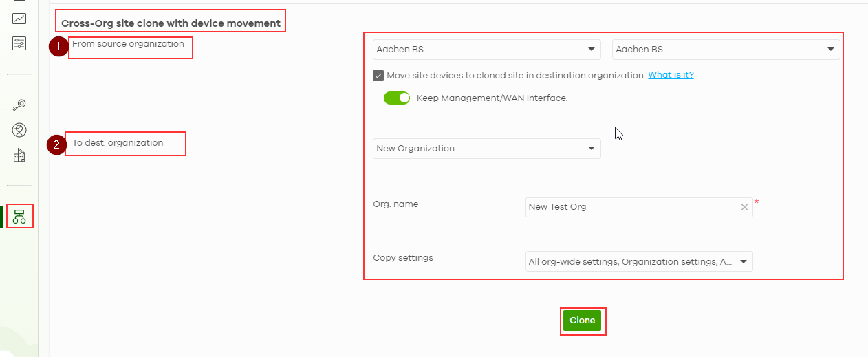The height and width of the screenshot is (357, 868).
Task: Open the source organization Aachen BS dropdown
Action: click(x=486, y=50)
